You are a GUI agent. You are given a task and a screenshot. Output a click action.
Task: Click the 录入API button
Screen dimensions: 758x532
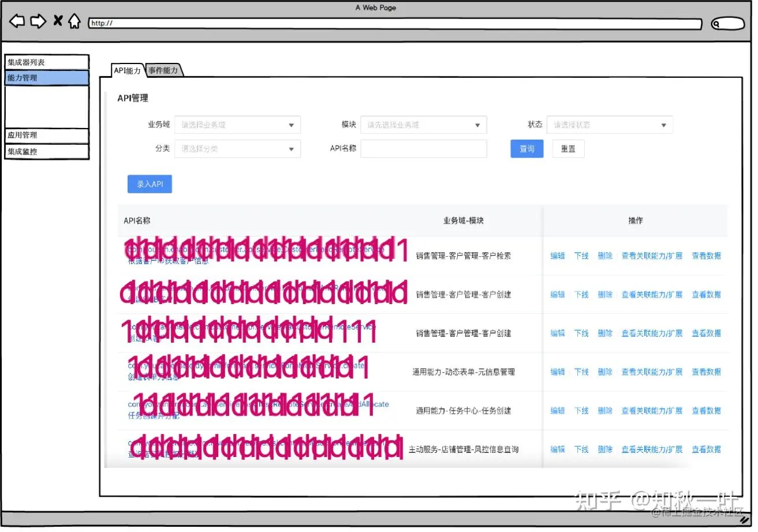point(150,184)
